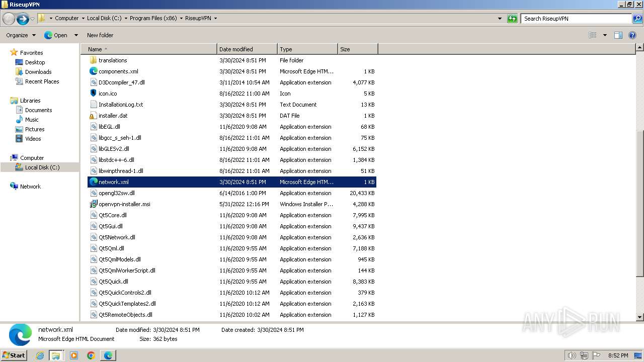The width and height of the screenshot is (644, 362).
Task: Select Computer in navigation pane
Action: click(x=32, y=158)
